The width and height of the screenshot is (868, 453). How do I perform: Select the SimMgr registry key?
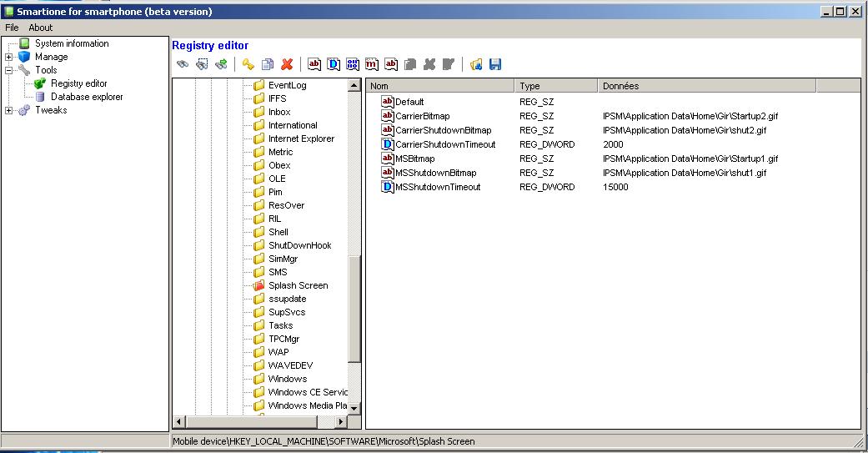[x=283, y=259]
